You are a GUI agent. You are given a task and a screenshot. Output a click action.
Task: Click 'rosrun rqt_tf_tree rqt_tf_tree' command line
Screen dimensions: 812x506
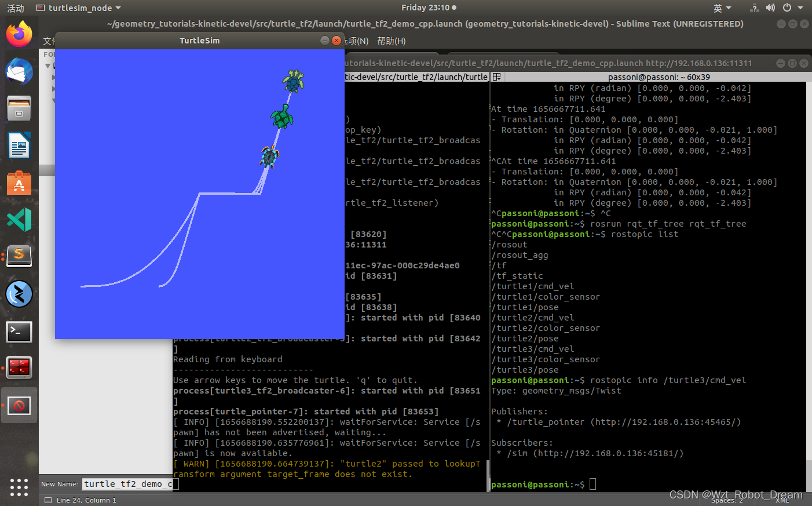pos(668,224)
